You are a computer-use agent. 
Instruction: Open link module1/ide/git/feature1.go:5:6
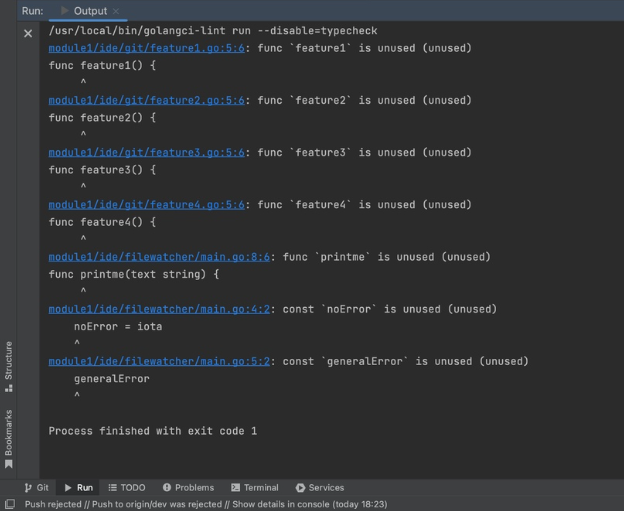[146, 48]
